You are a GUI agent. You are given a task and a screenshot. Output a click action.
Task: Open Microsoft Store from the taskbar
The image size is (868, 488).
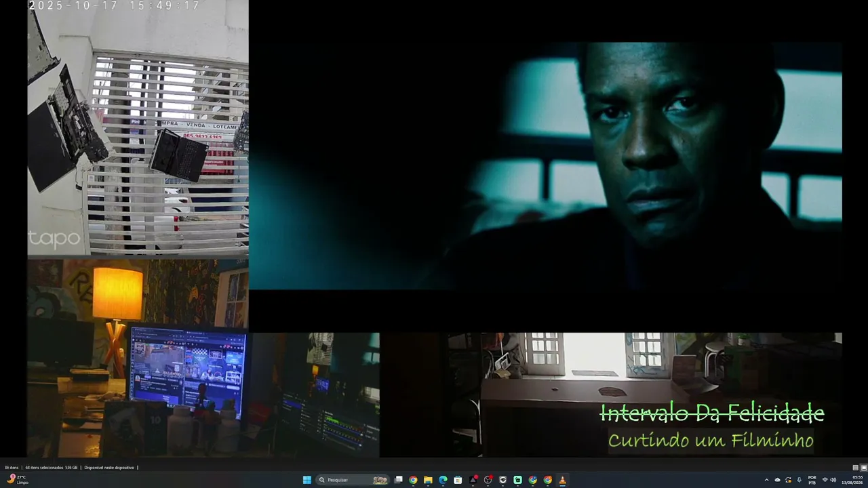click(458, 480)
